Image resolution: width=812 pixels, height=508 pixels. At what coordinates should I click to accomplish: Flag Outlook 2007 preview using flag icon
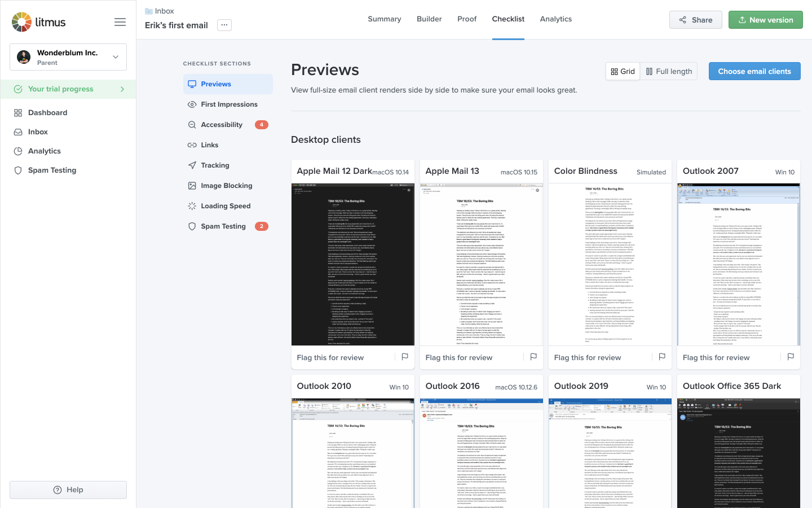click(x=791, y=357)
